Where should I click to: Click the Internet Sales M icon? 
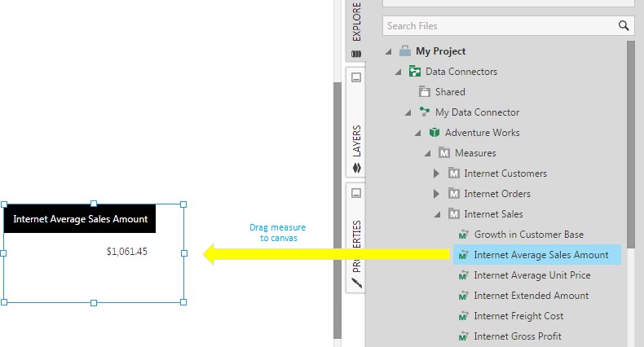(454, 213)
